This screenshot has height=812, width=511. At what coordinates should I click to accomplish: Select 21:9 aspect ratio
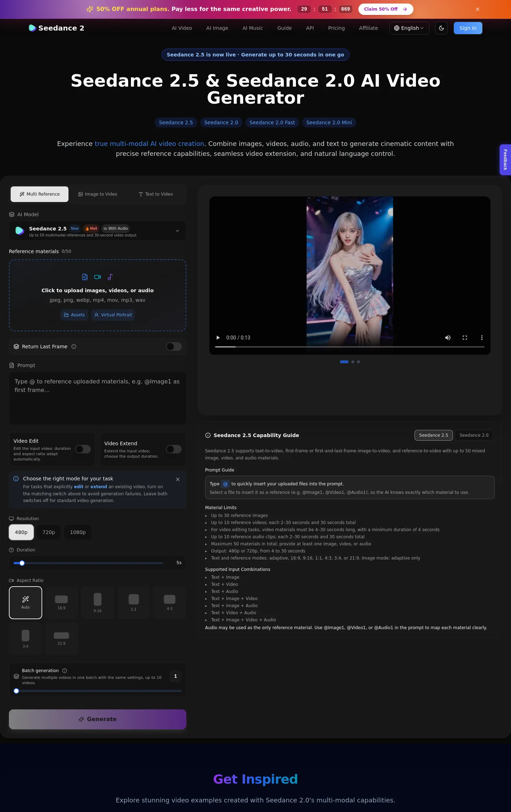[61, 638]
